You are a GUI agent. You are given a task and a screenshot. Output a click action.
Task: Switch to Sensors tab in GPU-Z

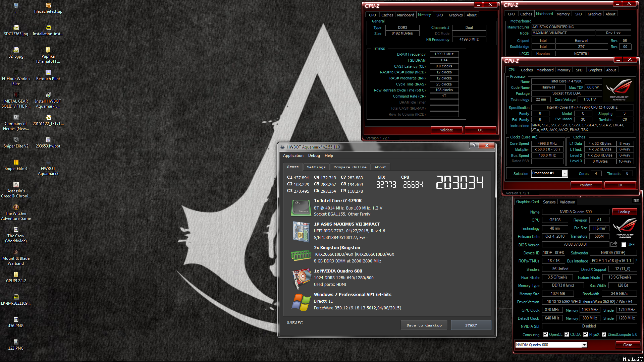tap(549, 202)
